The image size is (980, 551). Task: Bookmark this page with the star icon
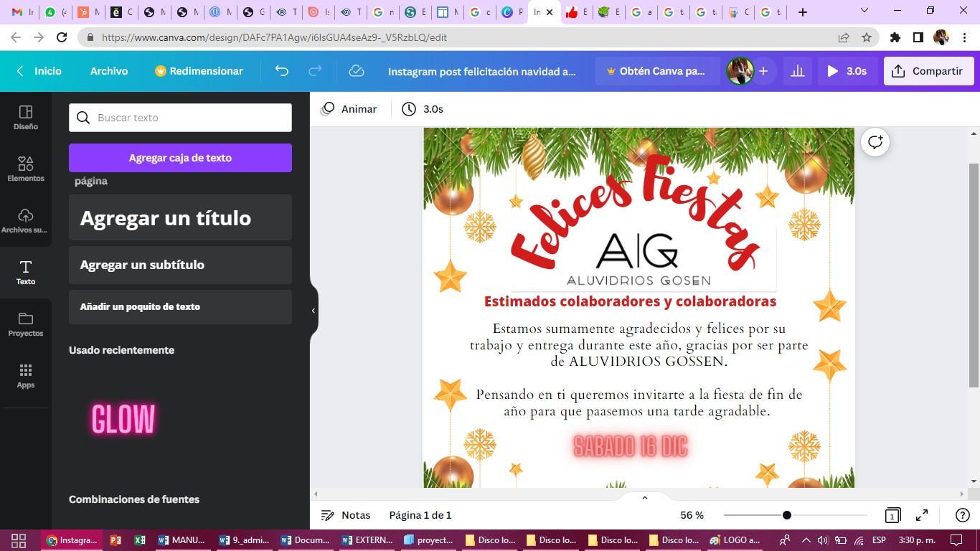[x=867, y=37]
